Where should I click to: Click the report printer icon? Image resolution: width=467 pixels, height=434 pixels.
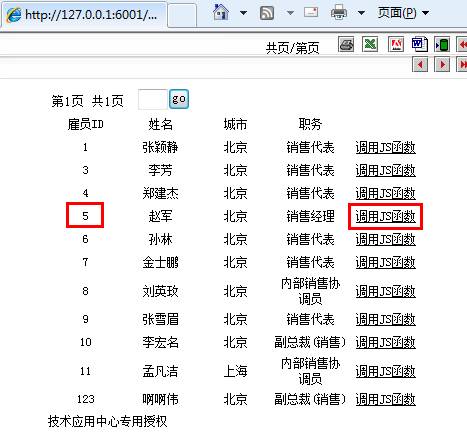click(x=346, y=44)
